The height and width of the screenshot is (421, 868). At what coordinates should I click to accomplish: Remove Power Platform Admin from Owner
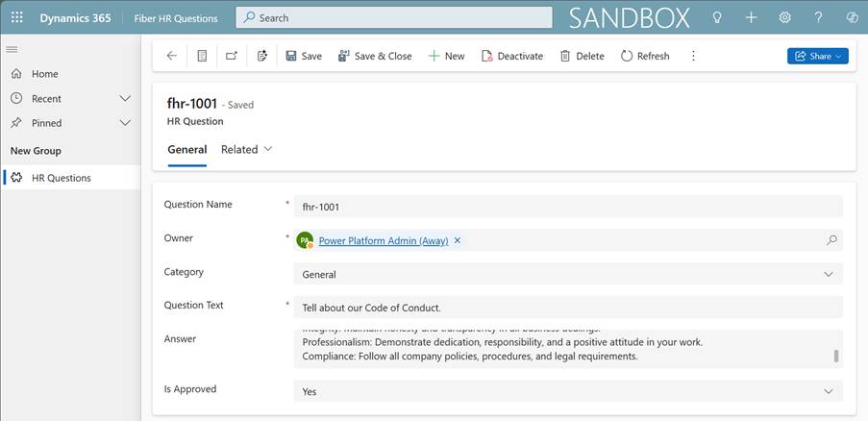point(458,240)
